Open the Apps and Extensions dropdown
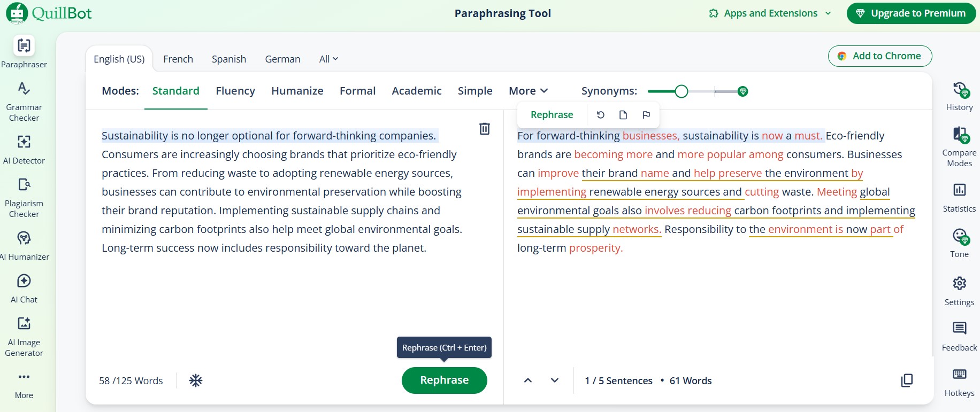 [x=770, y=13]
